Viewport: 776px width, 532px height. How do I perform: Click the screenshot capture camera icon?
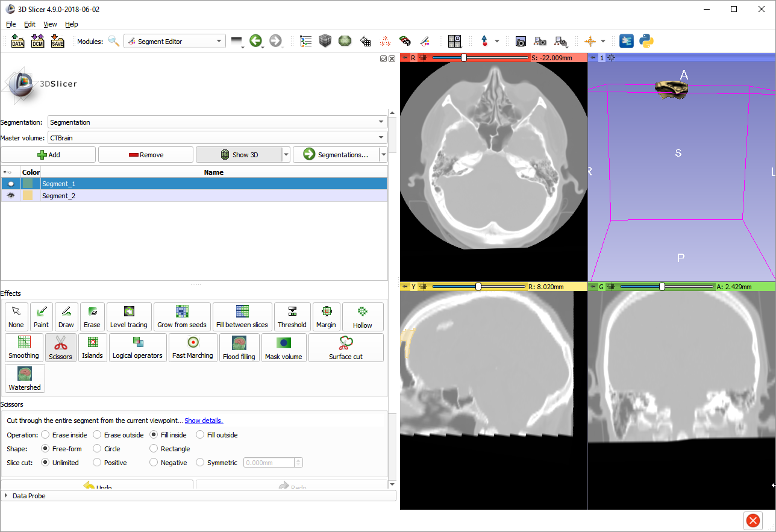[521, 41]
